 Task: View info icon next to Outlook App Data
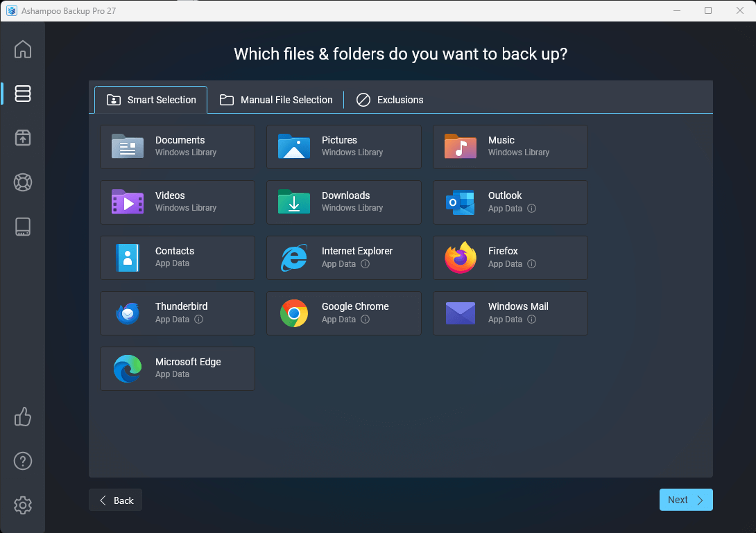[531, 209]
